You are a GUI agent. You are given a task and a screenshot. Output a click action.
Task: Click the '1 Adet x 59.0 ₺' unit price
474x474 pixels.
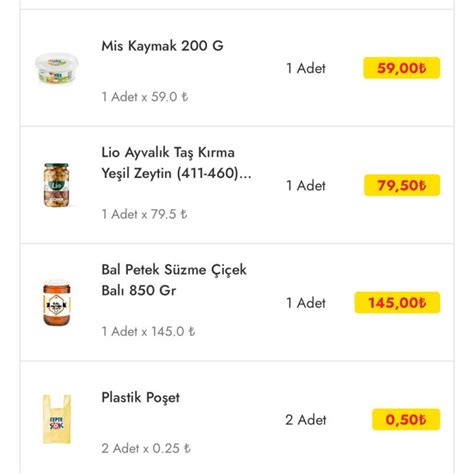145,97
